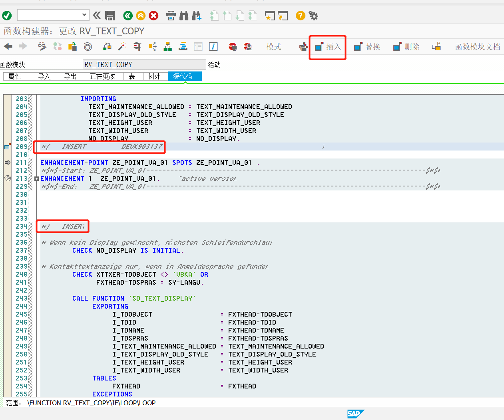Click the Enhance spiral icon in toolbar
The image size is (504, 420).
tap(88, 46)
